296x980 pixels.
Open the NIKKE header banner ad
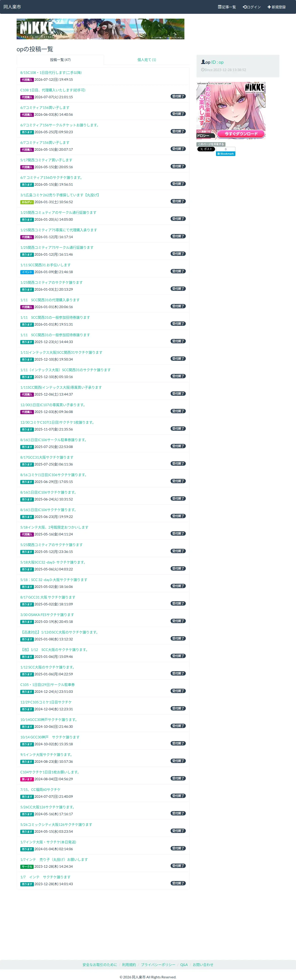pyautogui.click(x=101, y=29)
